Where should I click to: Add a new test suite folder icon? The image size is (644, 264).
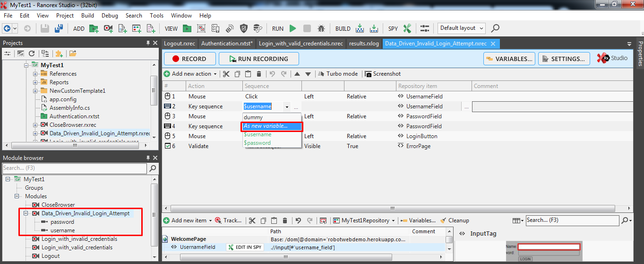(94, 28)
